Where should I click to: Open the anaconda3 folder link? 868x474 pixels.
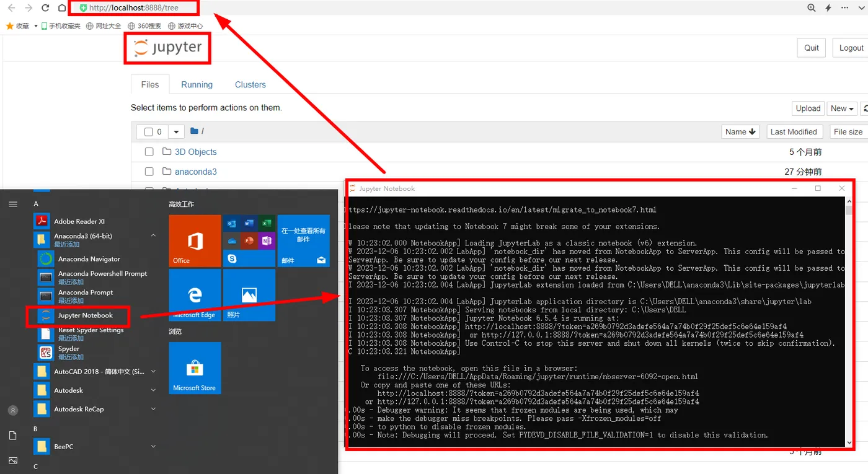click(195, 172)
